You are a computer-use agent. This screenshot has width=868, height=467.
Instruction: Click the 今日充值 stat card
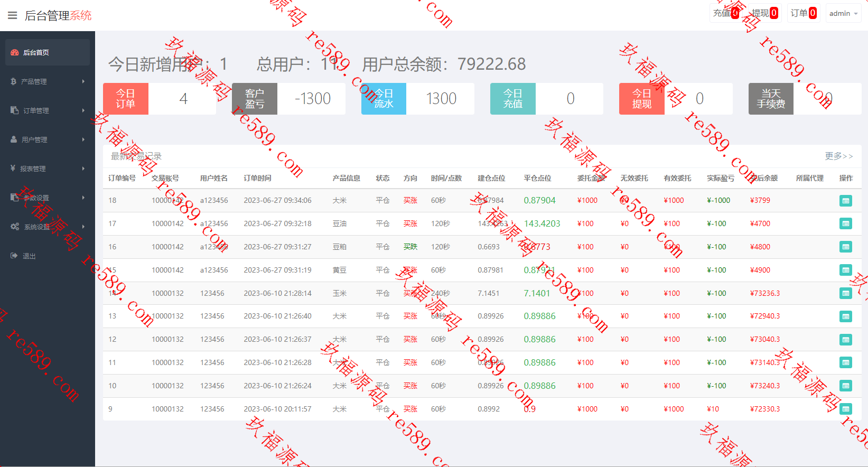coord(547,99)
